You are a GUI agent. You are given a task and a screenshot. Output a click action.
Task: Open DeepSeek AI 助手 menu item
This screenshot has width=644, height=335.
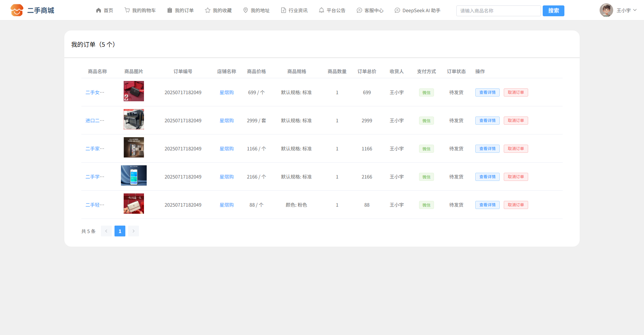(x=417, y=11)
